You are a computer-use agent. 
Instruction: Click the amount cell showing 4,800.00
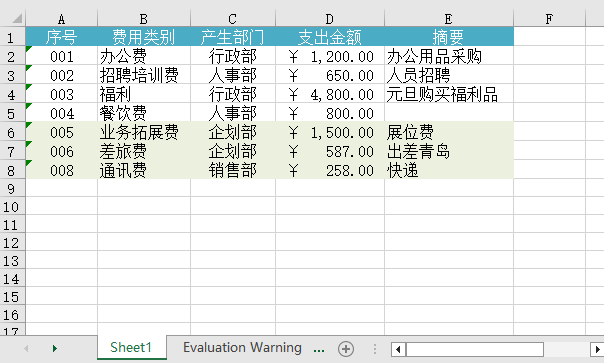pyautogui.click(x=330, y=94)
